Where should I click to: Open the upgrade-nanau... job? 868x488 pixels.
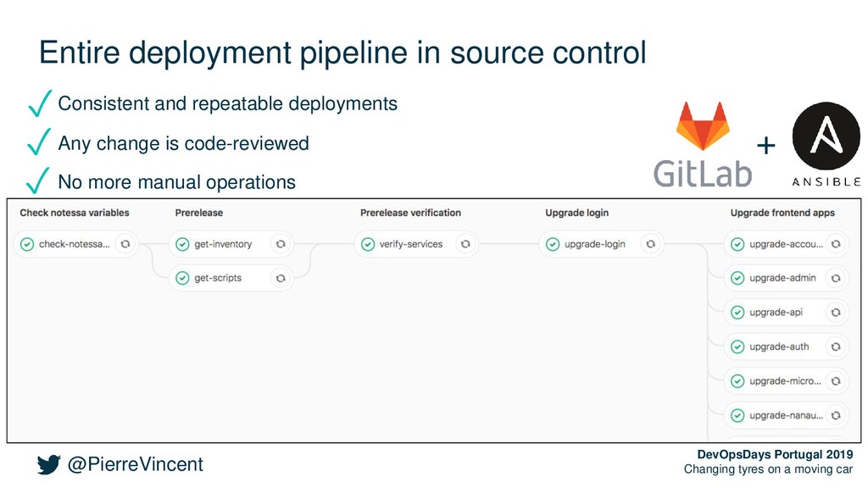click(786, 415)
